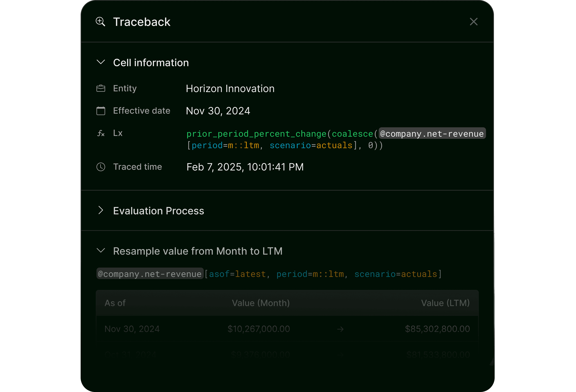
Task: Click the Traceback magnifier icon
Action: tap(100, 22)
